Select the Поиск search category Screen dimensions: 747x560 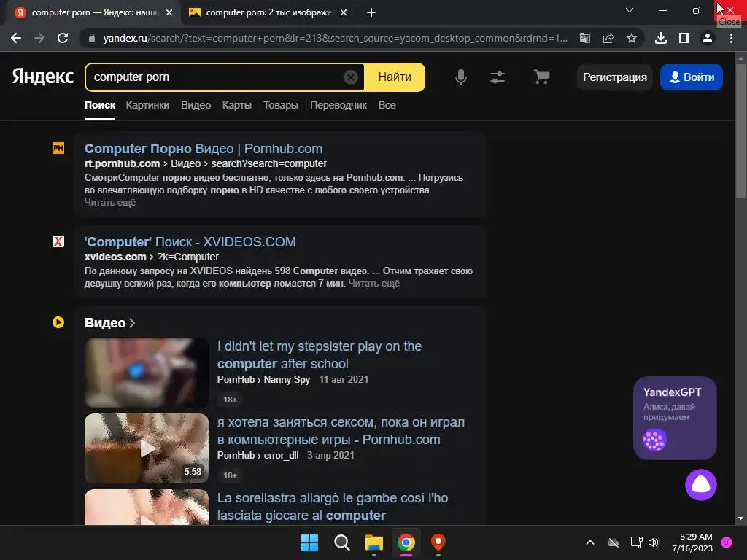(99, 105)
